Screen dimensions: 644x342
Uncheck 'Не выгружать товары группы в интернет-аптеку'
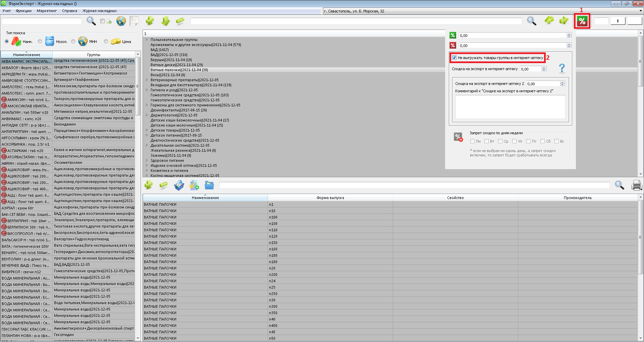click(x=454, y=58)
